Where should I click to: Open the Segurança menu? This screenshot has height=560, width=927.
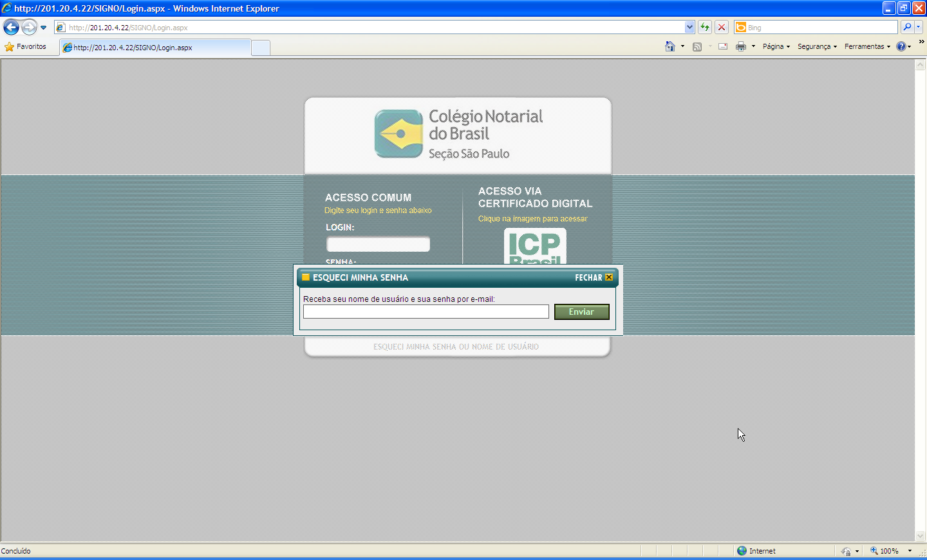[817, 46]
